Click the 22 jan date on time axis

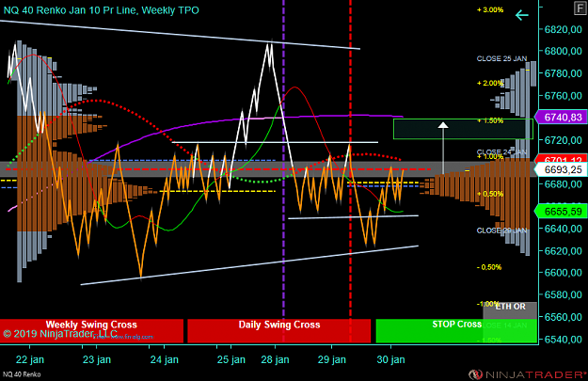point(30,359)
